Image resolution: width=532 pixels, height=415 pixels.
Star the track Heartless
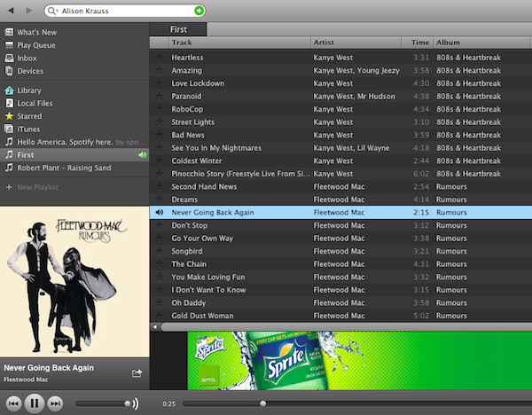159,58
